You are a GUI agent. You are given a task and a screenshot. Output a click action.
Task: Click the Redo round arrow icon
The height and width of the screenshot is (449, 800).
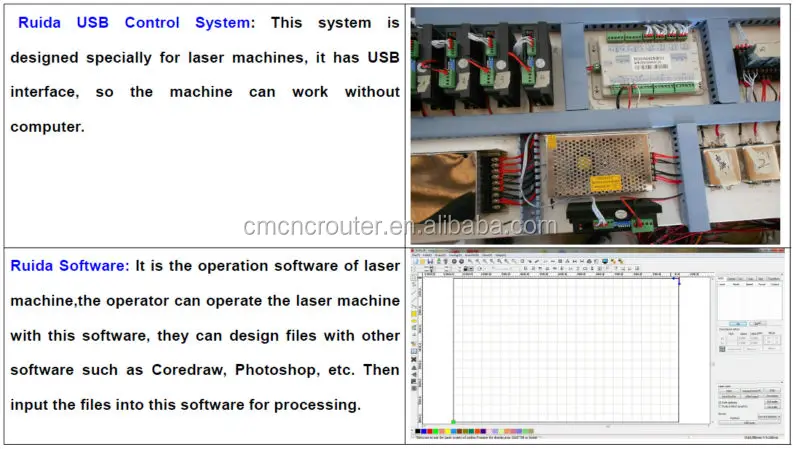click(x=461, y=261)
